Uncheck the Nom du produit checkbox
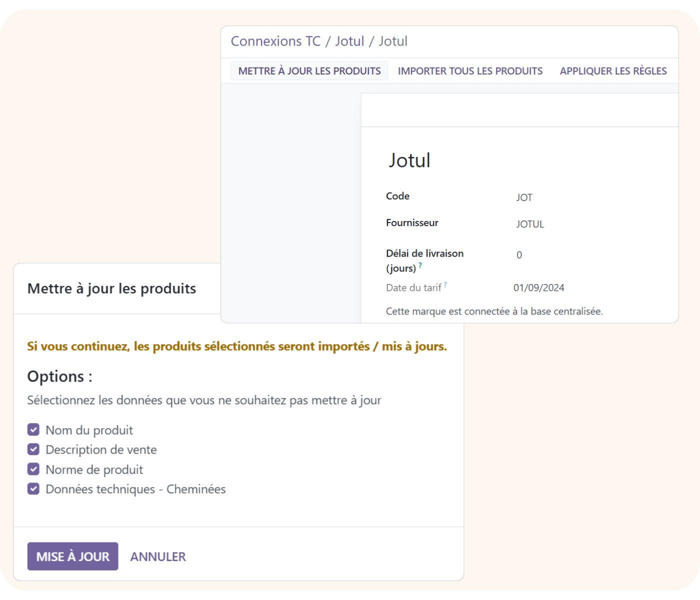The width and height of the screenshot is (700, 600). 33,430
